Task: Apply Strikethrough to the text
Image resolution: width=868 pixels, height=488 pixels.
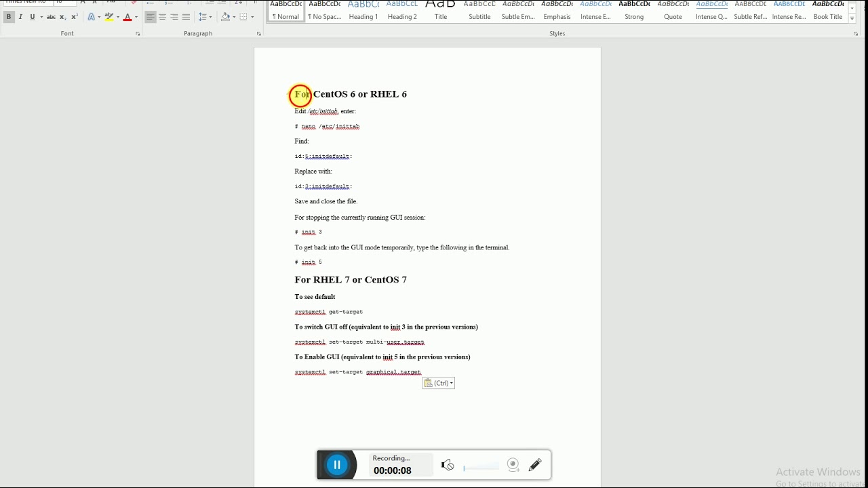Action: 51,17
